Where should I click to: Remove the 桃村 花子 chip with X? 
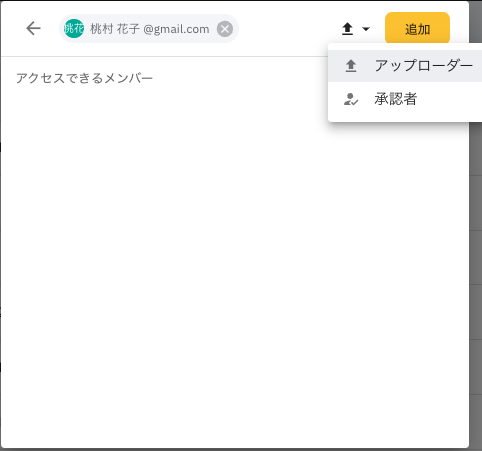[225, 29]
